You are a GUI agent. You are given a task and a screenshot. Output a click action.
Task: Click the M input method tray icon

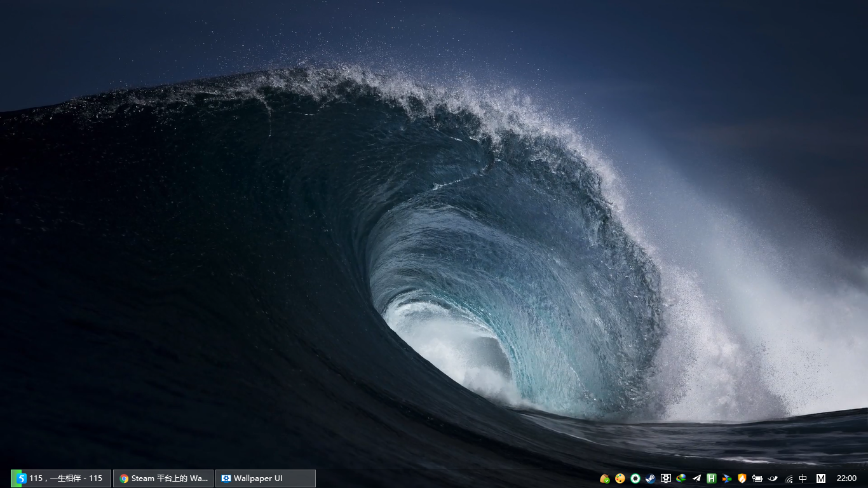pos(821,478)
